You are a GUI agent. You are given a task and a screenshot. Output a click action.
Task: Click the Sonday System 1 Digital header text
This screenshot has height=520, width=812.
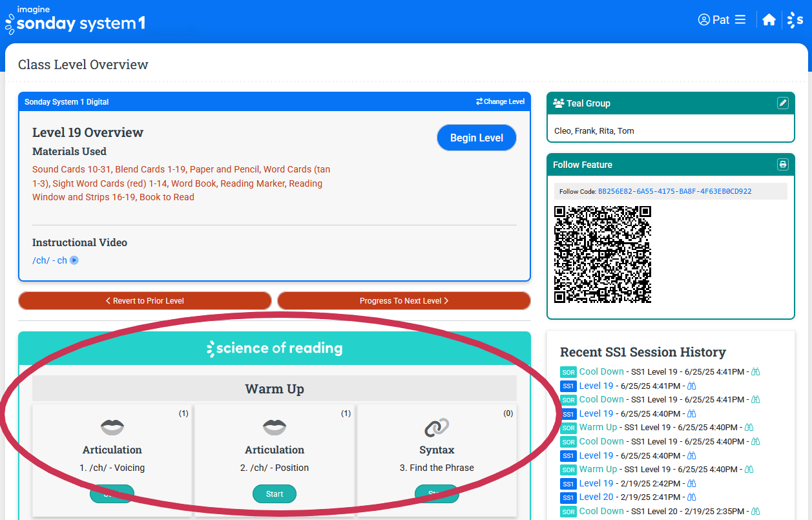(x=67, y=102)
